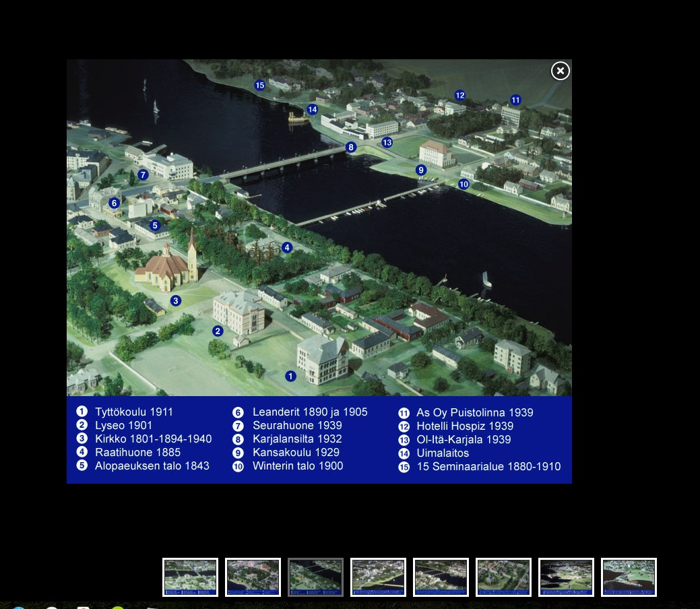Viewport: 700px width, 609px height.
Task: View the fifth thumbnail image
Action: (441, 577)
